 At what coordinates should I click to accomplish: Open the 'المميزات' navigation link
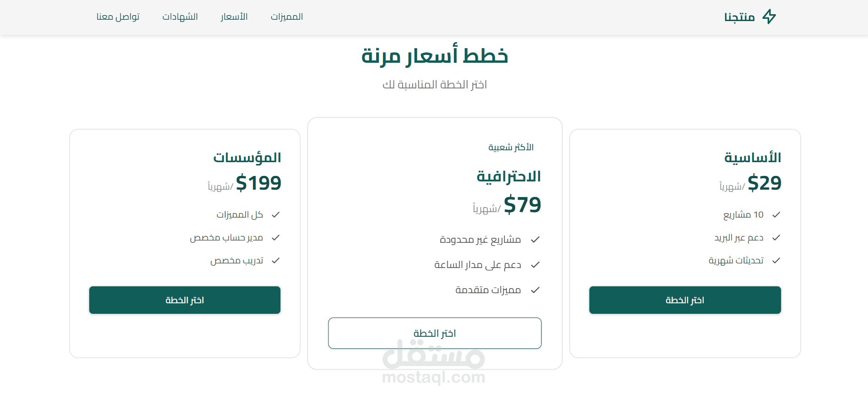click(x=286, y=16)
